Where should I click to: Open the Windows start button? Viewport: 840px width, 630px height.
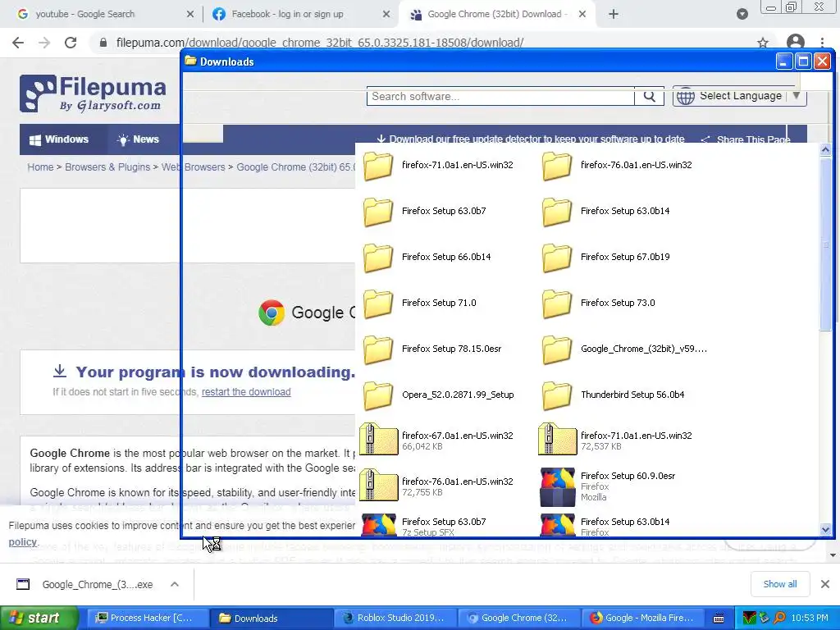(39, 618)
